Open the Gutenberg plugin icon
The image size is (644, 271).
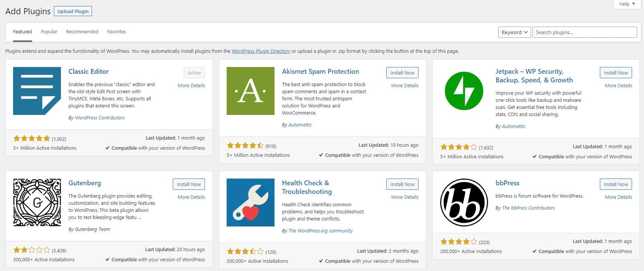coord(37,203)
